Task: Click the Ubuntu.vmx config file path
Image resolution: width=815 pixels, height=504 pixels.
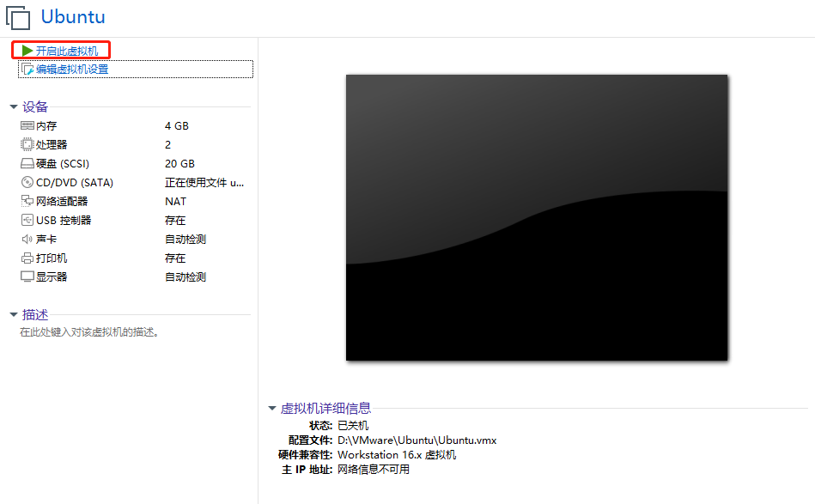Action: tap(417, 440)
